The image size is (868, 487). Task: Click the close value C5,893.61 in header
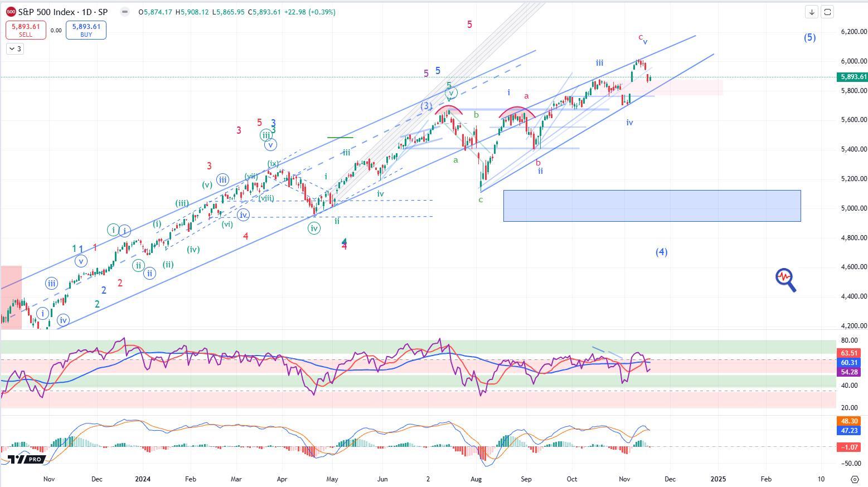[265, 12]
